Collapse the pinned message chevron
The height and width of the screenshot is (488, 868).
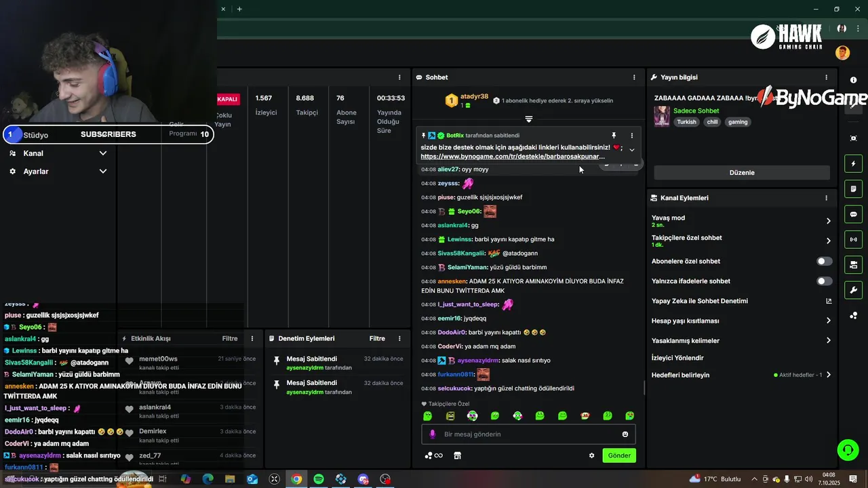pos(632,150)
